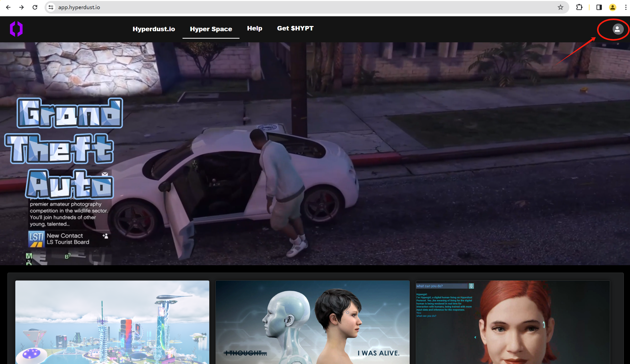Toggle the browser side panel icon
The image size is (630, 364).
[x=599, y=7]
